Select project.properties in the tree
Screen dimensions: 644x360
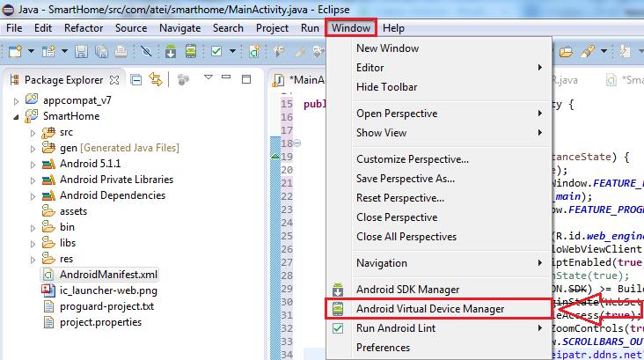tap(100, 322)
